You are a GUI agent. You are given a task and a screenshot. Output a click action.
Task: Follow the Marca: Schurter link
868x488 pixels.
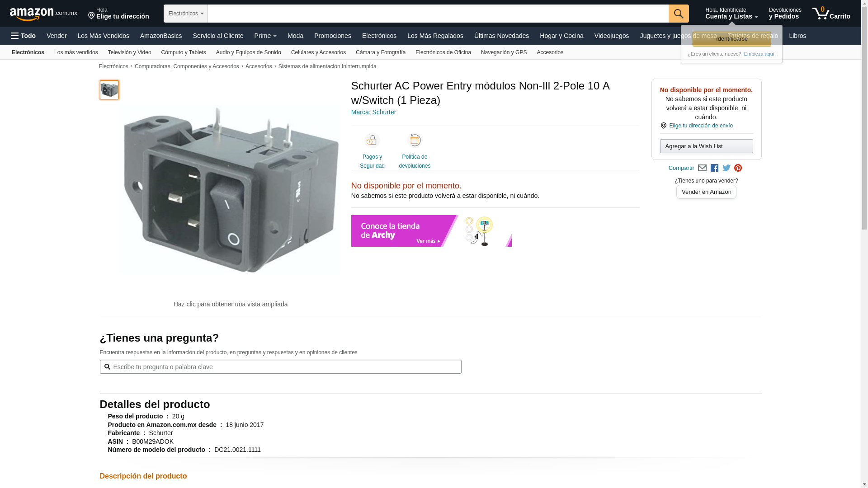(373, 112)
